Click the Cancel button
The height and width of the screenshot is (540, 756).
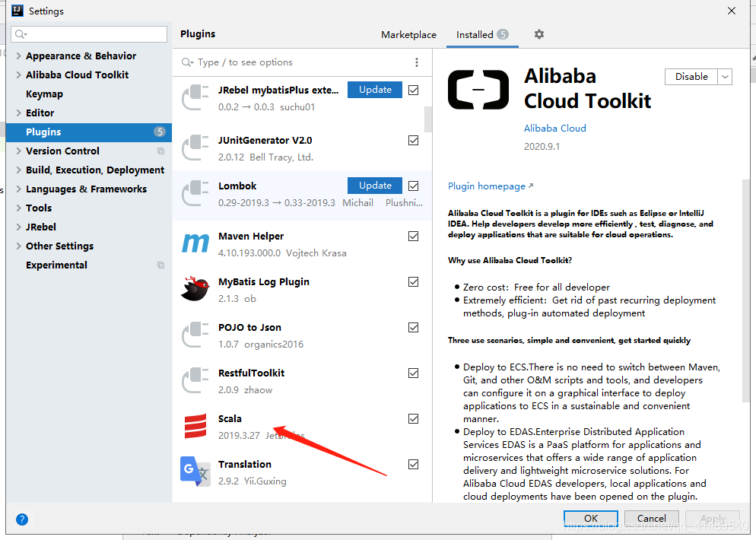coord(651,518)
